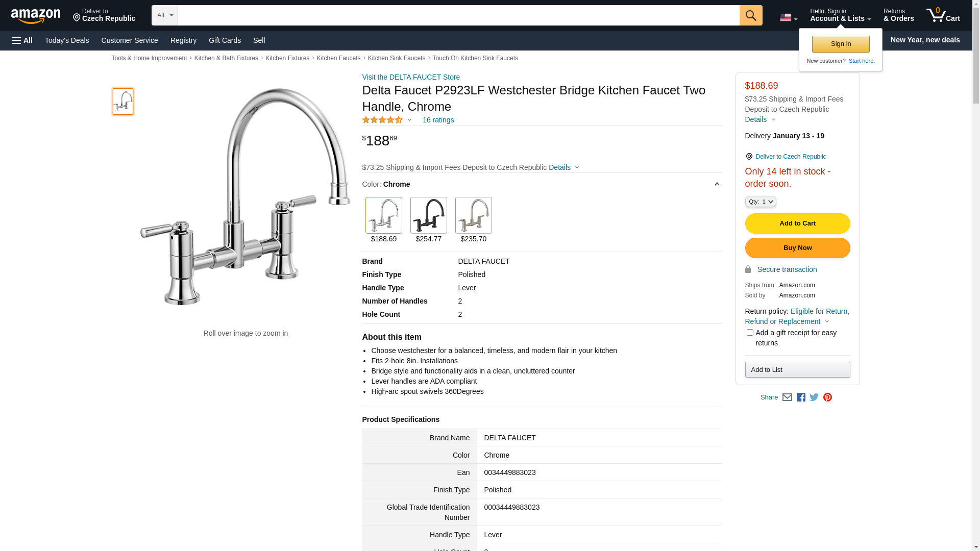Click the search magnifier button
This screenshot has height=551, width=980.
click(750, 15)
